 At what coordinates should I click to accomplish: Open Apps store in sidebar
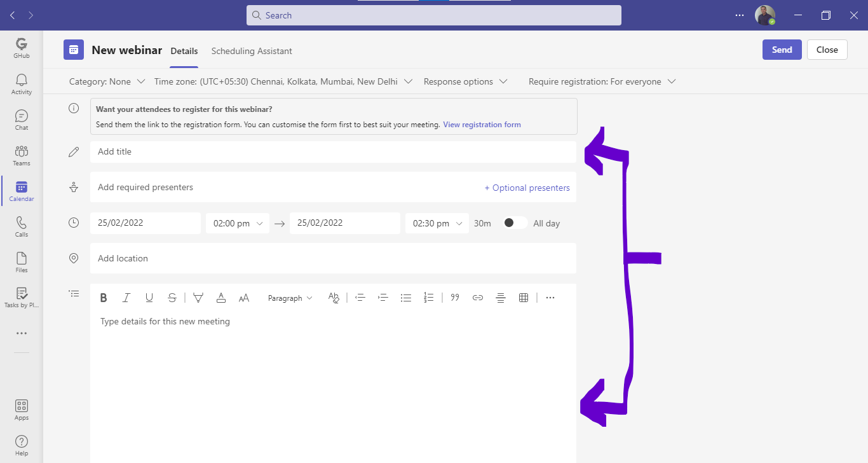[x=22, y=410]
